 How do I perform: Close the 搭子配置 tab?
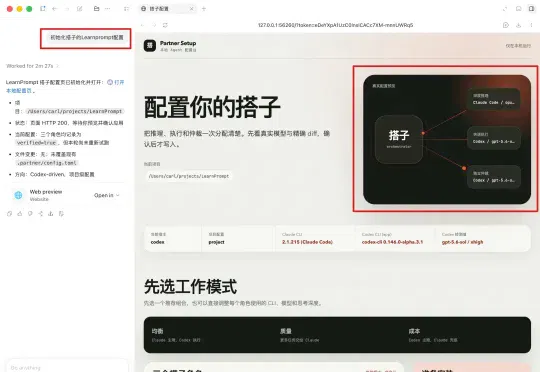(x=191, y=9)
